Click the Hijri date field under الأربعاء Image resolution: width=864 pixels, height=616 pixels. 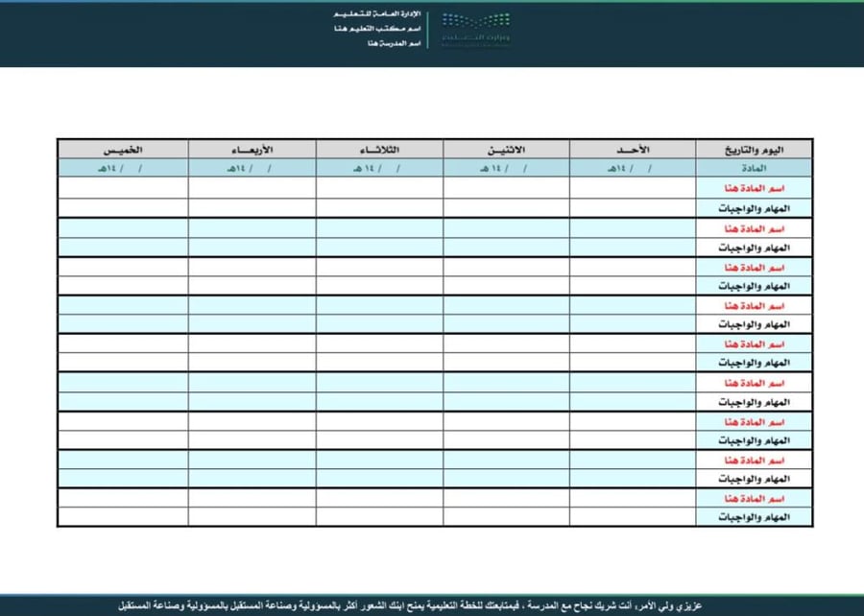coord(252,168)
